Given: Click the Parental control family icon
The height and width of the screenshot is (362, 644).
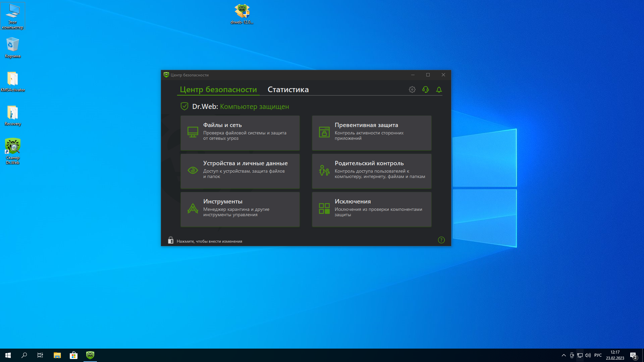Looking at the screenshot, I should coord(324,170).
